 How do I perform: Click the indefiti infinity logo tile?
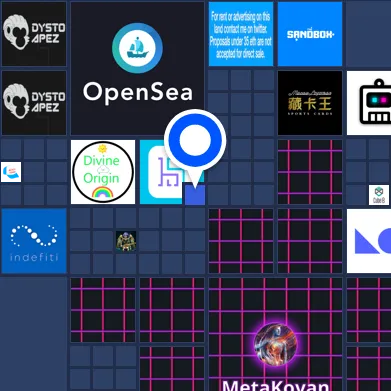[x=34, y=241]
